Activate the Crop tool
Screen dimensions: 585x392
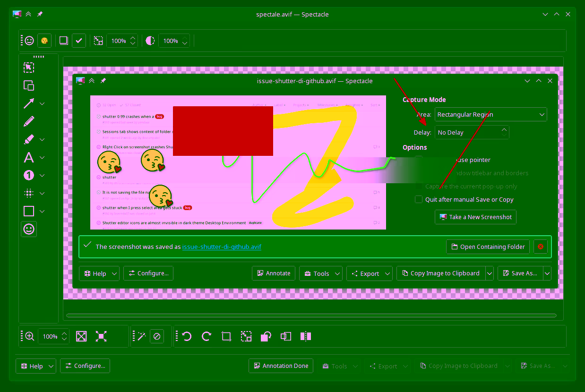click(226, 336)
